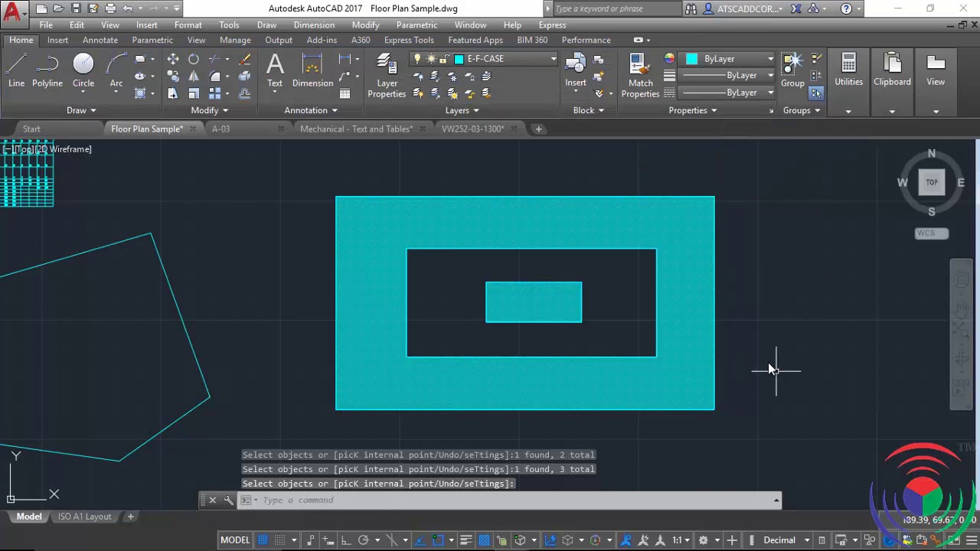The height and width of the screenshot is (551, 980).
Task: Toggle transparency display in status bar
Action: coord(484,540)
